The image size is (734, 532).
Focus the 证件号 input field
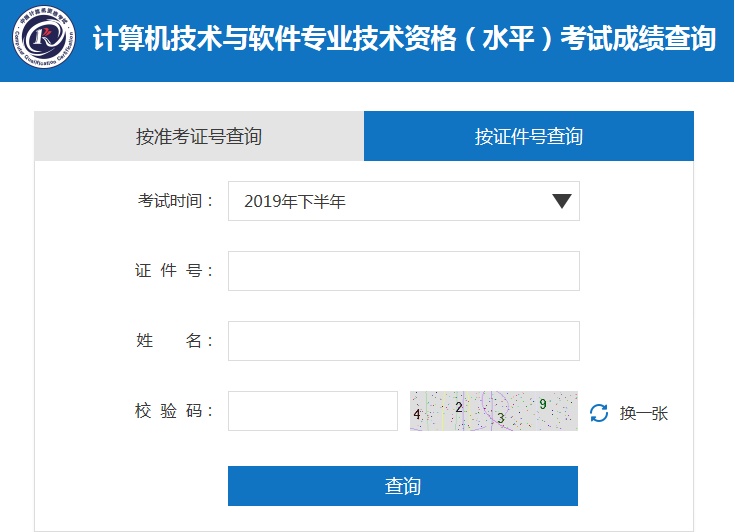(404, 271)
